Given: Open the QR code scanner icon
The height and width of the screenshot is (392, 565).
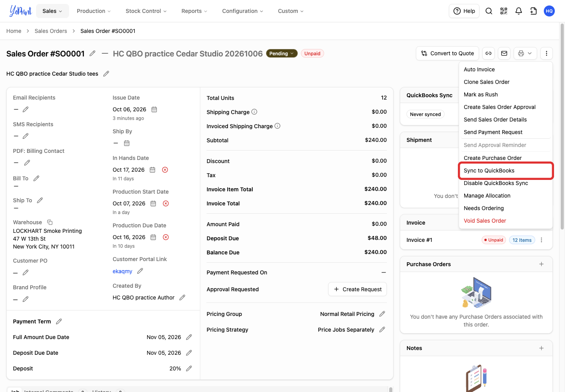Looking at the screenshot, I should point(504,11).
